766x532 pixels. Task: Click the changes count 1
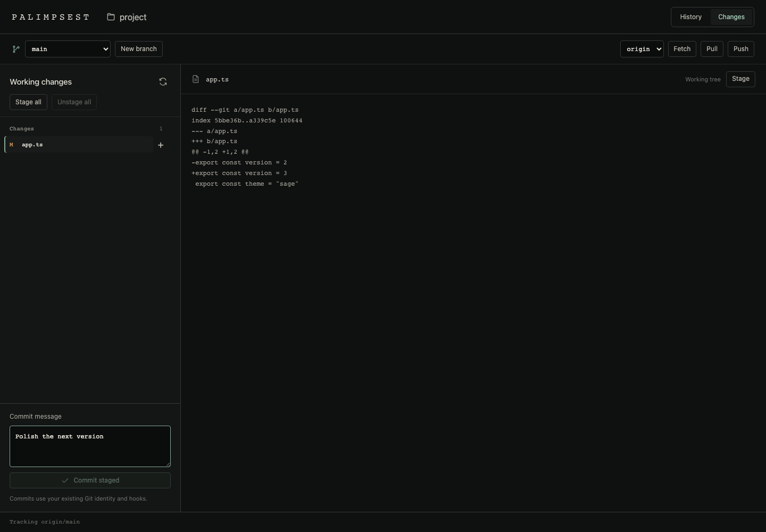coord(161,129)
